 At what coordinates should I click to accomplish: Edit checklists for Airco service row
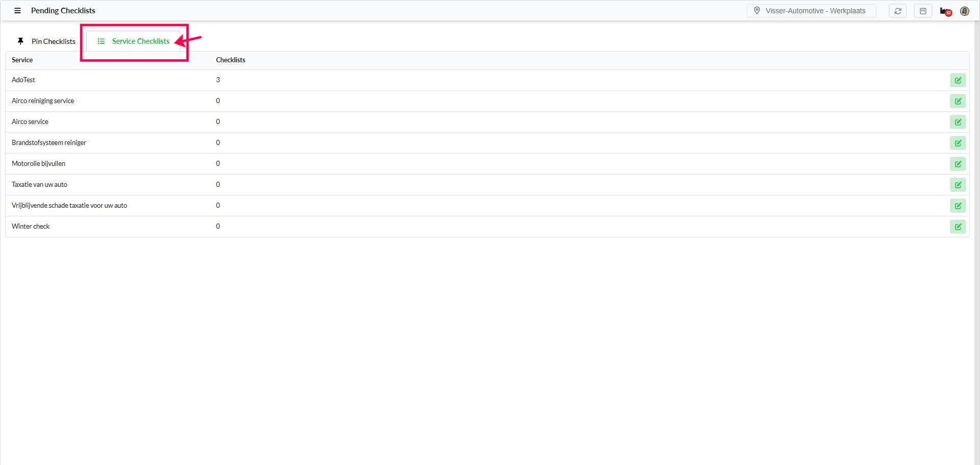tap(958, 122)
